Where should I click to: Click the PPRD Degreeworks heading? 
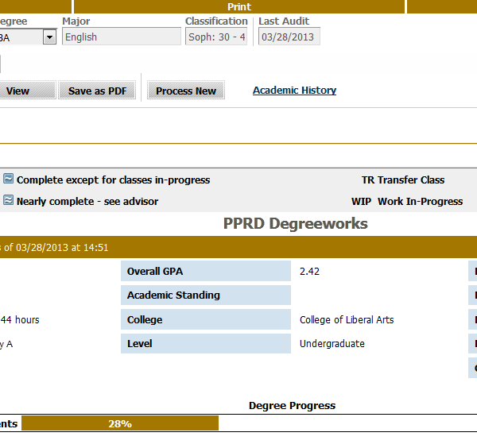pyautogui.click(x=295, y=224)
